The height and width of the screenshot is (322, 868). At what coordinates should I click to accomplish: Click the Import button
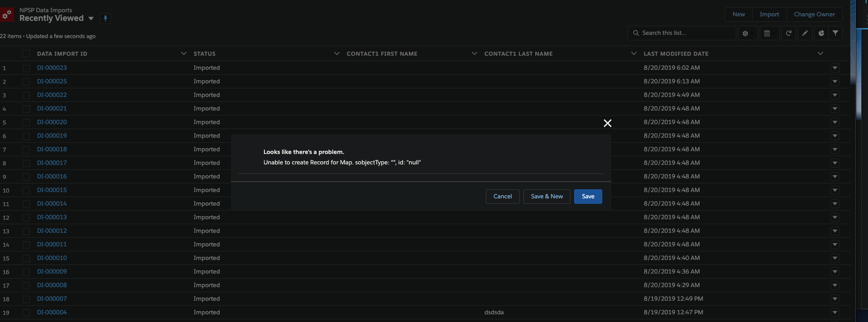[769, 14]
